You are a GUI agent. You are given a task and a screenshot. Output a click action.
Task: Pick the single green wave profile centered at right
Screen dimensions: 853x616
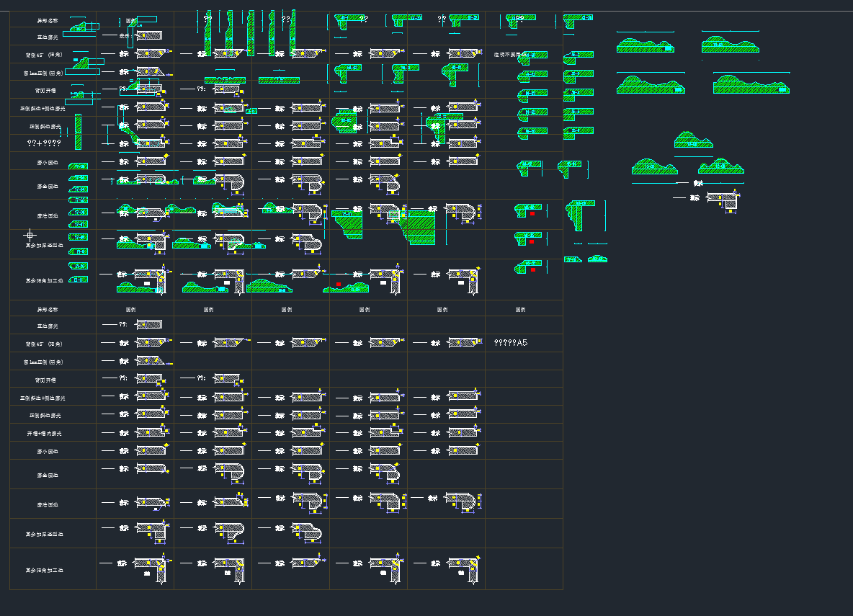point(693,140)
